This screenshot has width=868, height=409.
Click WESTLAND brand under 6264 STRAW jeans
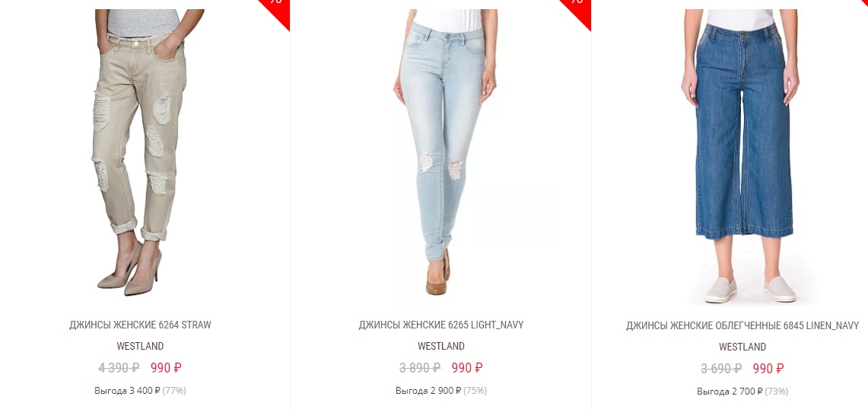140,347
